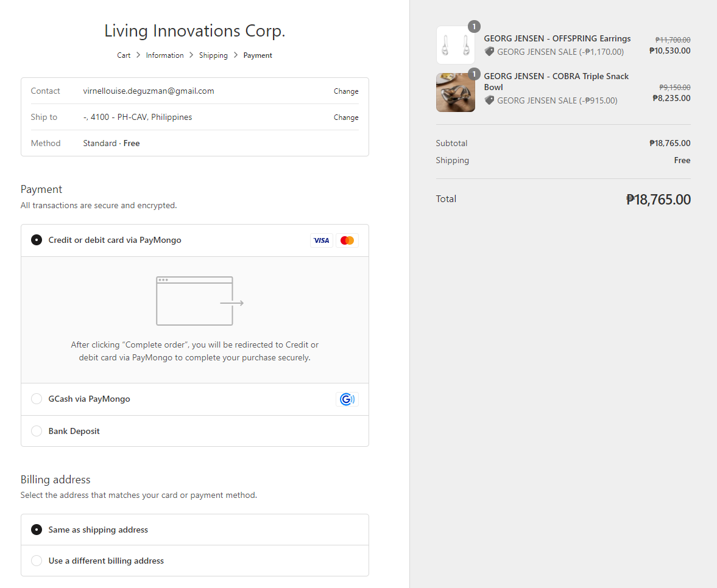717x588 pixels.
Task: Click the Payment breadcrumb step
Action: [x=258, y=55]
